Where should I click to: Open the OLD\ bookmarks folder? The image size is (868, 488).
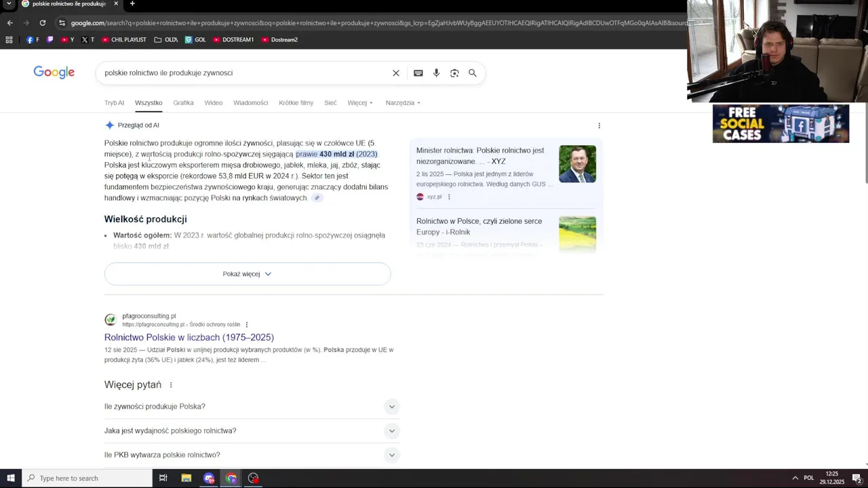pos(166,39)
